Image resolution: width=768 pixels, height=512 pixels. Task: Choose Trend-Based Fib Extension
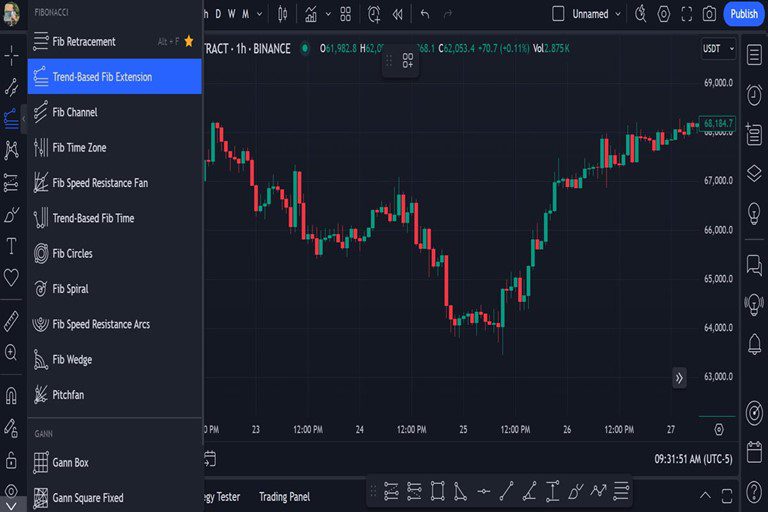coord(114,76)
